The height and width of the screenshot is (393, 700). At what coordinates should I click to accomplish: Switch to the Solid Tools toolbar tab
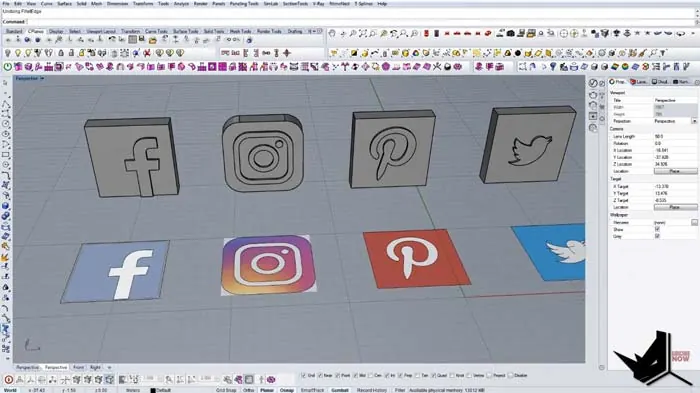point(214,31)
